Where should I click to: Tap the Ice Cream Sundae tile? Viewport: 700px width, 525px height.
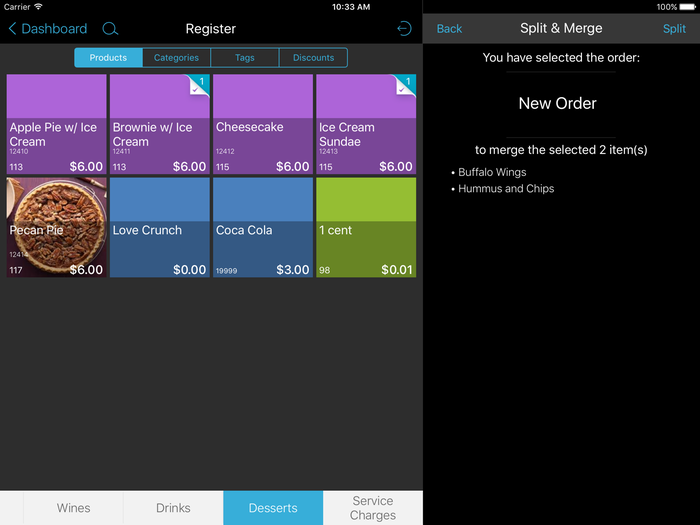coord(366,124)
